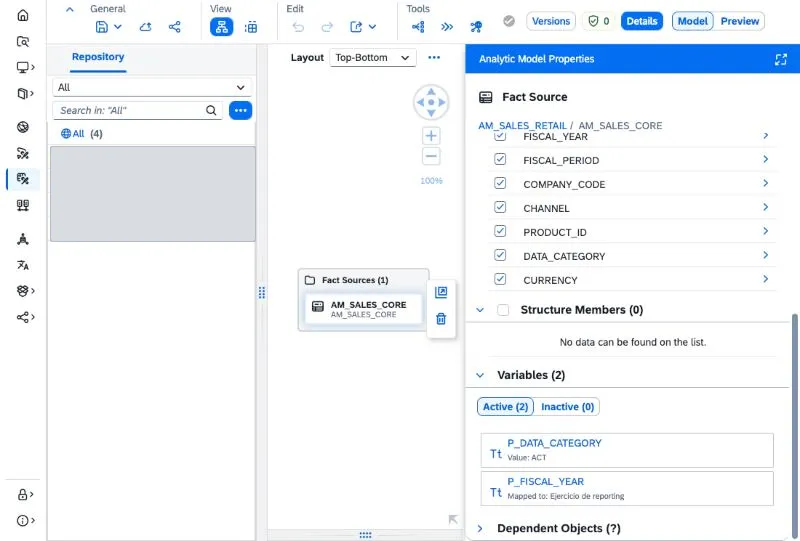Select the Active (2) variables filter
The image size is (800, 541).
coord(505,407)
